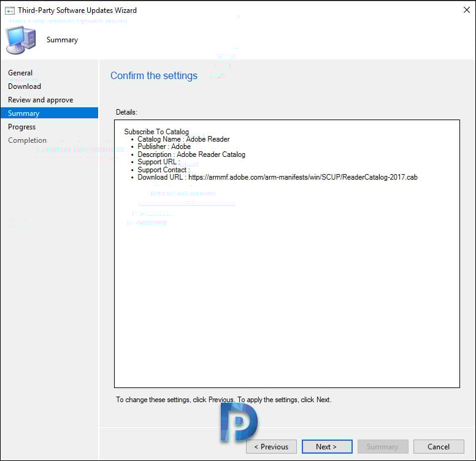Click the Next button

coord(327,446)
